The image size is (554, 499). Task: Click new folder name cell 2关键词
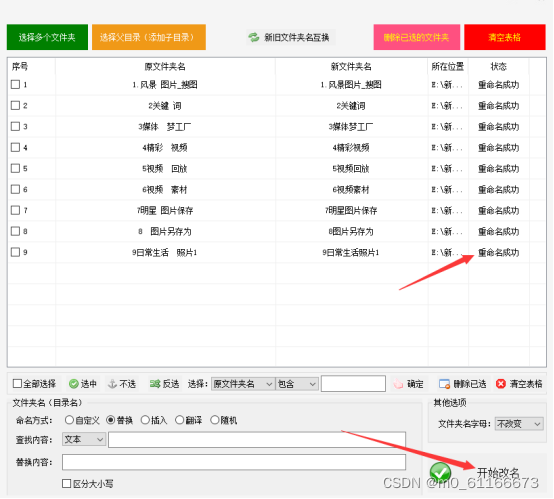click(x=351, y=106)
